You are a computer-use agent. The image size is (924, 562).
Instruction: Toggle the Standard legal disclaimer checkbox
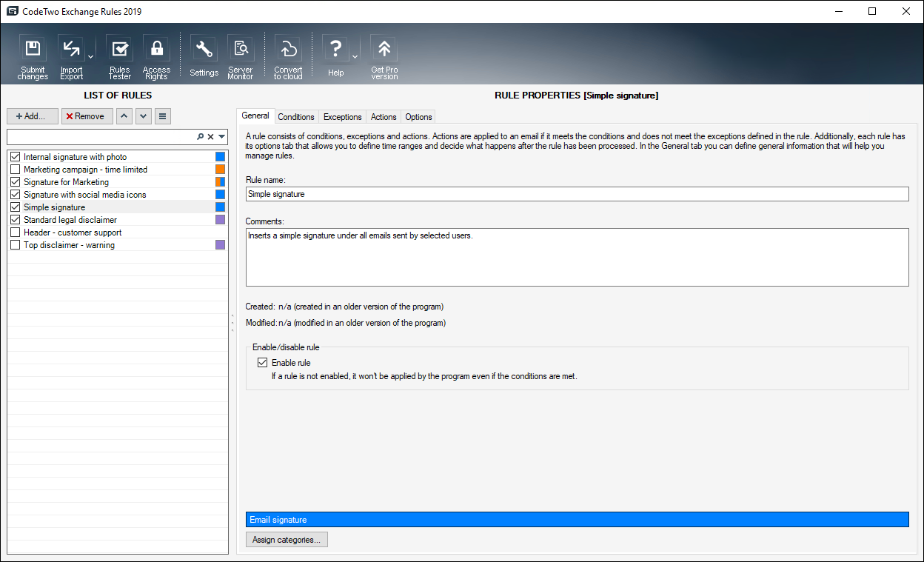coord(15,220)
